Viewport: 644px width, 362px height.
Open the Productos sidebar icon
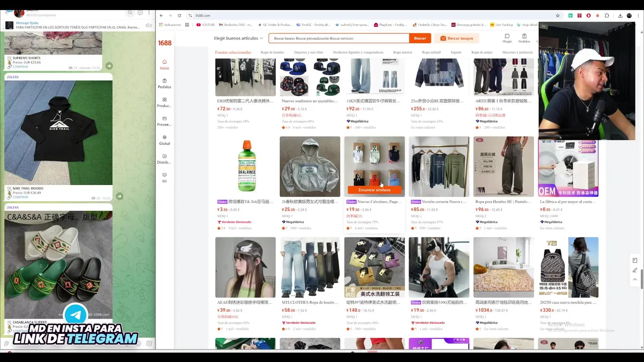(x=165, y=102)
